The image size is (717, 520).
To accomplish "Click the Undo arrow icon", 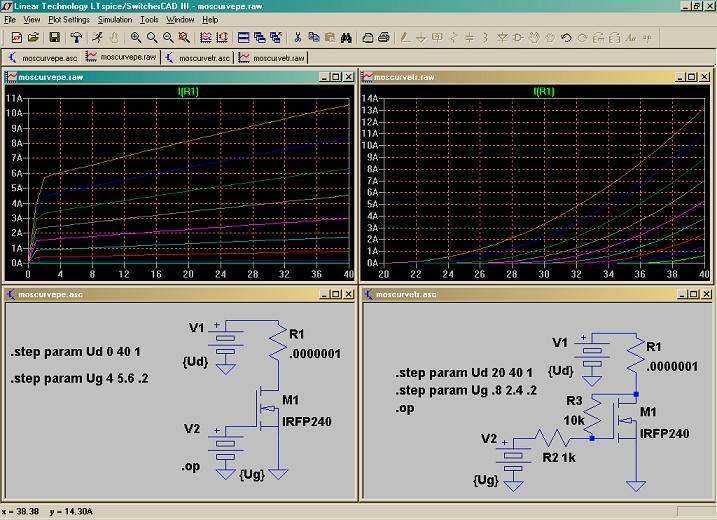I will coord(566,38).
